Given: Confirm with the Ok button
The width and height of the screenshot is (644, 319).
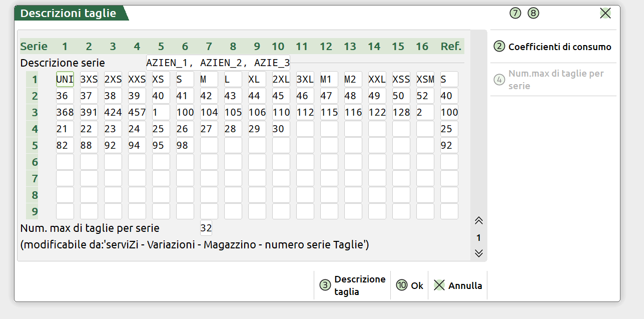Looking at the screenshot, I should tap(410, 285).
